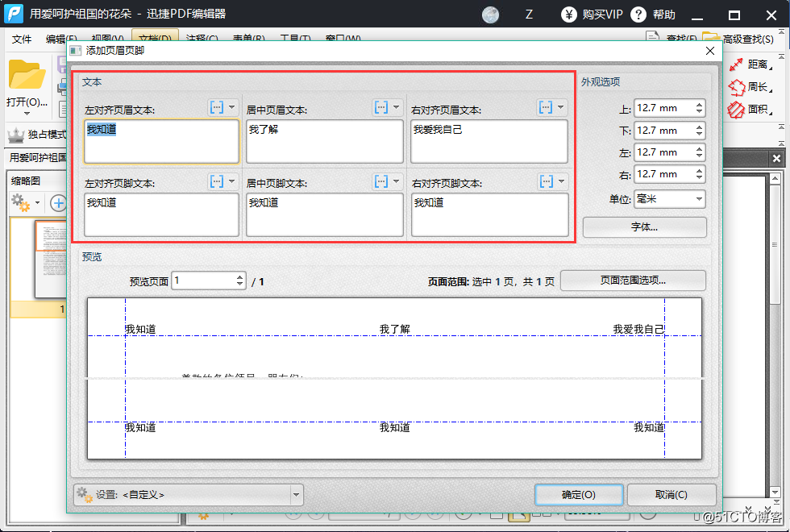Open center footer macro dropdown arrow
Screen dimensions: 790x532
click(x=396, y=181)
